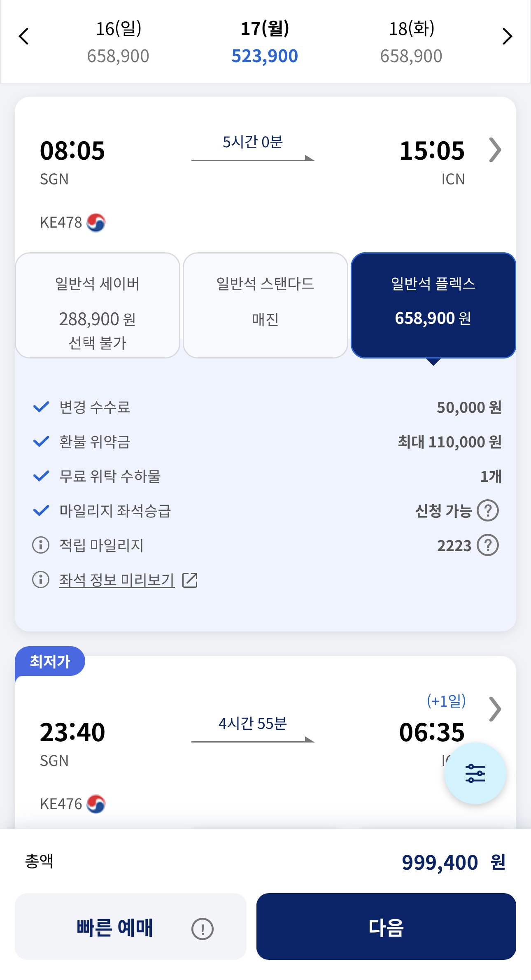Tap help icon beside 신청 가능
The image size is (531, 980).
[x=488, y=511]
